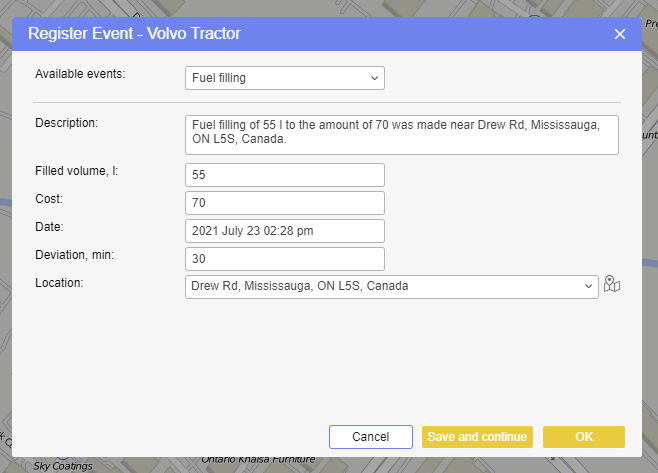This screenshot has height=473, width=658.
Task: Click the Date field showing 2021 July 23
Action: coord(285,231)
